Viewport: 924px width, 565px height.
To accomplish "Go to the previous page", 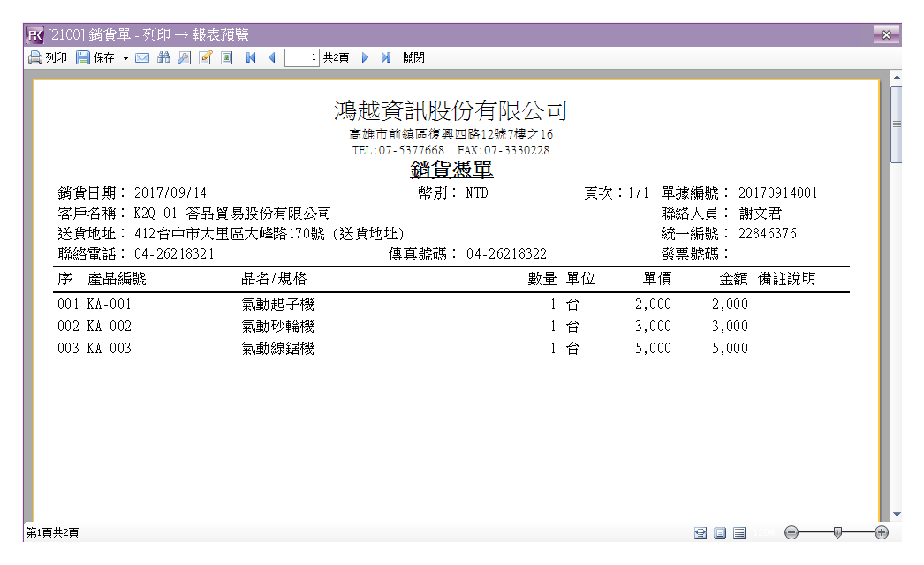I will 272,57.
